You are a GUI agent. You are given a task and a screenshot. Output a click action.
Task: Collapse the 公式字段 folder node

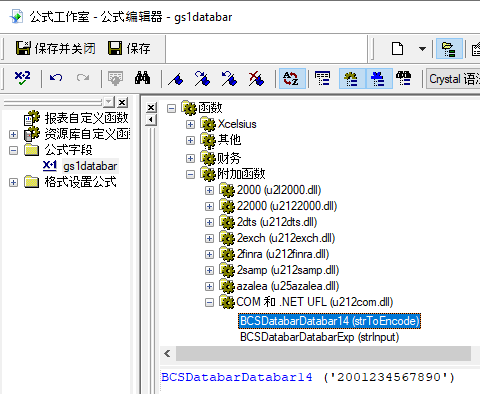[x=13, y=150]
